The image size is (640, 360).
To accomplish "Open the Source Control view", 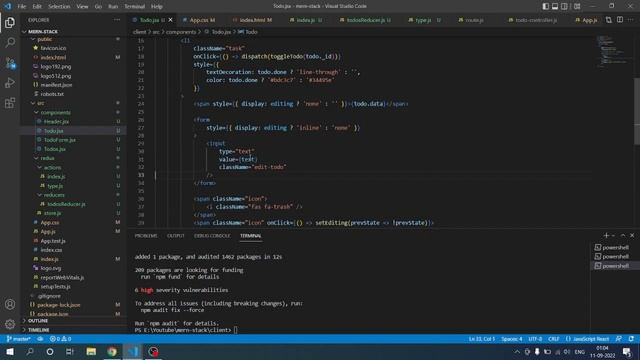I will pyautogui.click(x=10, y=62).
